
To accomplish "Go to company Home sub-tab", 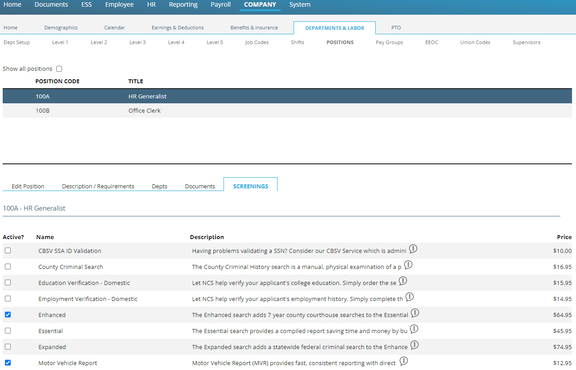I will [10, 28].
